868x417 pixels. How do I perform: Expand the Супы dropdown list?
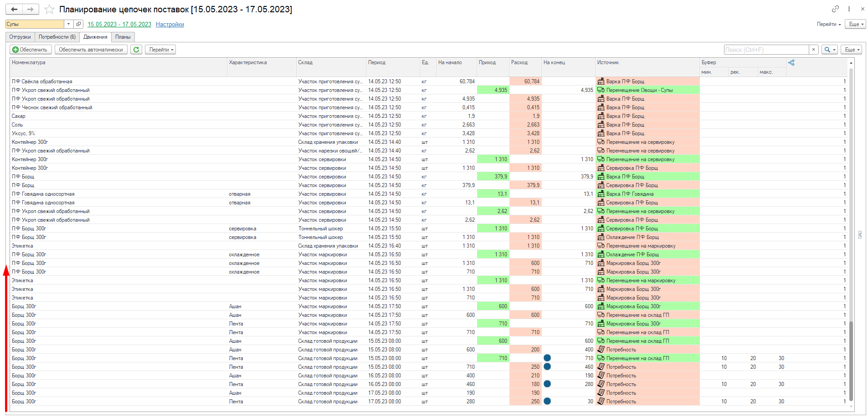tap(68, 24)
